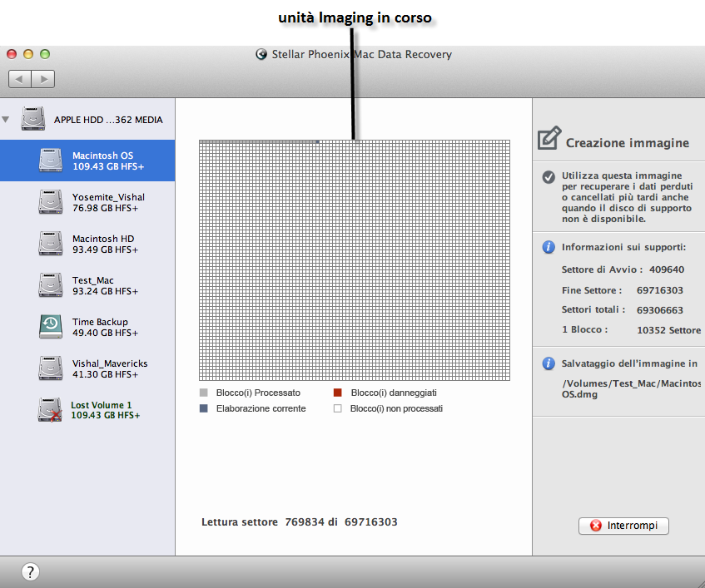Click the APPLE HDD ...362 MEDIA label

108,120
